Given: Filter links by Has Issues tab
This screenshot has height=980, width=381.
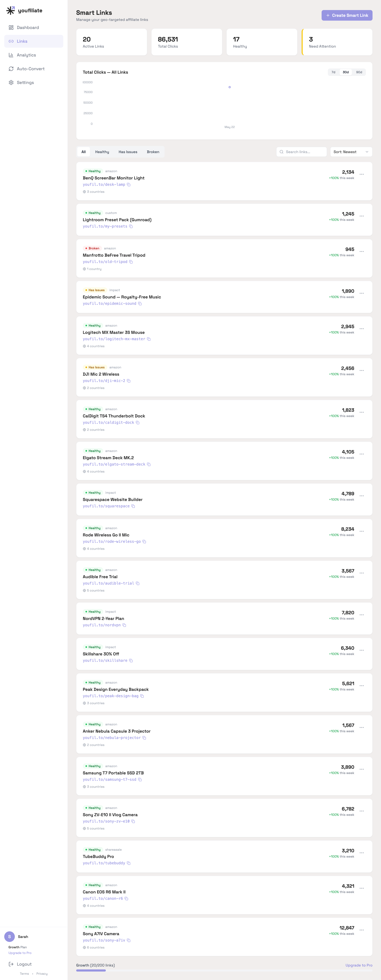Looking at the screenshot, I should pyautogui.click(x=128, y=152).
